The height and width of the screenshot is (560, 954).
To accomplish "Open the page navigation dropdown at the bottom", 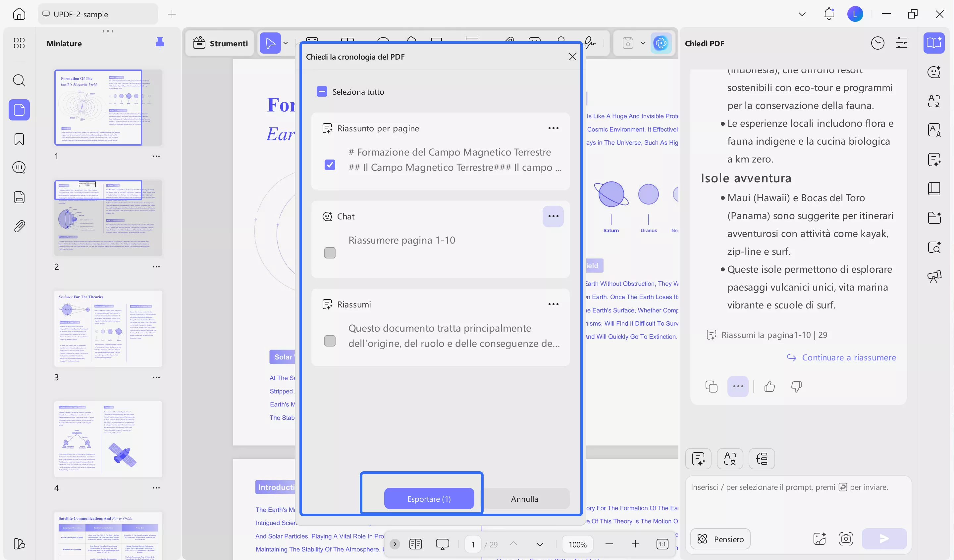I will click(540, 544).
